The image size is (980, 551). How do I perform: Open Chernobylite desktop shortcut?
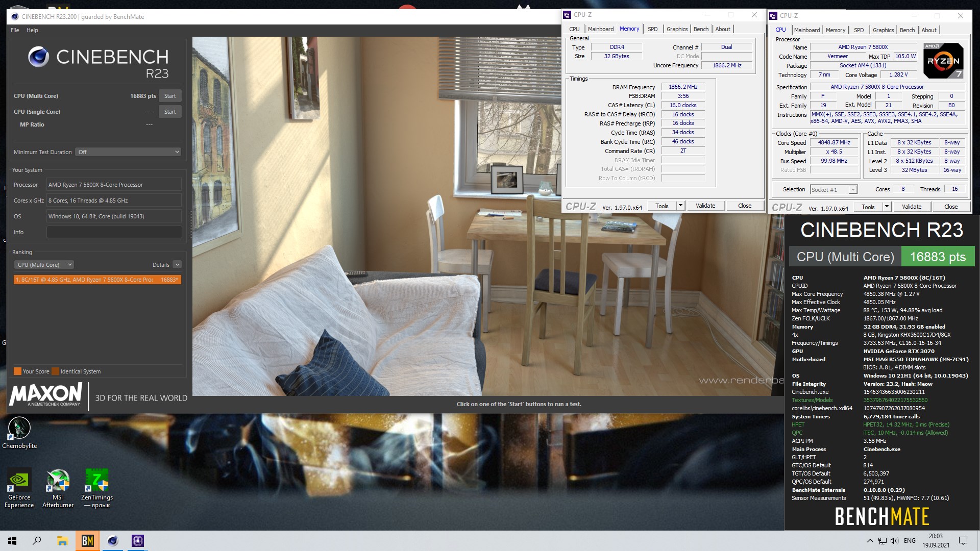[19, 429]
